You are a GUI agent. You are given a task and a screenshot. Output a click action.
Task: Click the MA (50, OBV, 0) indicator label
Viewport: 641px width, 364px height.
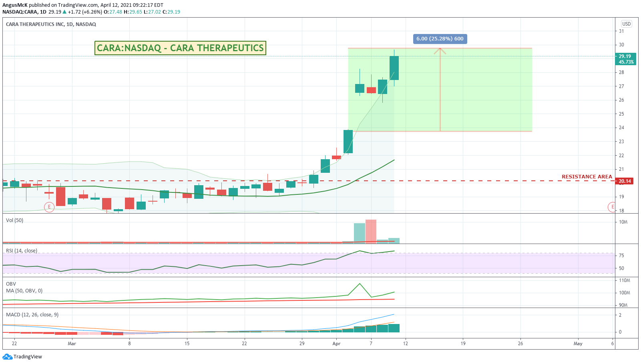coord(24,291)
